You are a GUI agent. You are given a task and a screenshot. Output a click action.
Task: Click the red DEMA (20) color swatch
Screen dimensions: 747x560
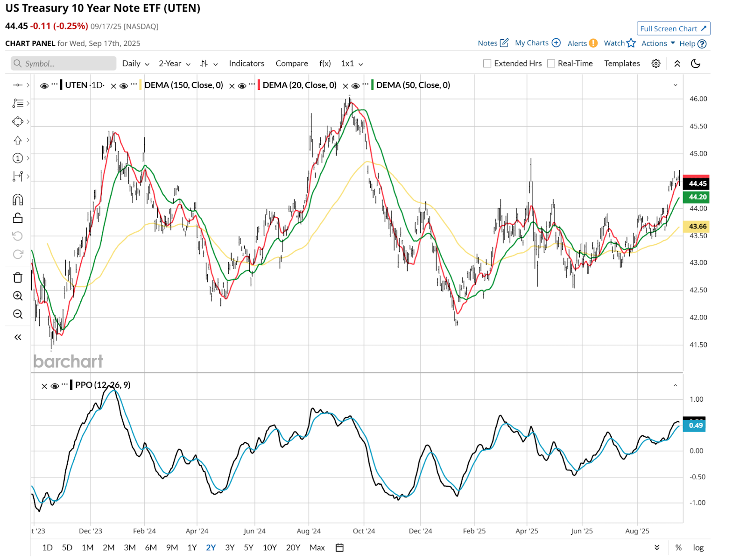pos(259,85)
